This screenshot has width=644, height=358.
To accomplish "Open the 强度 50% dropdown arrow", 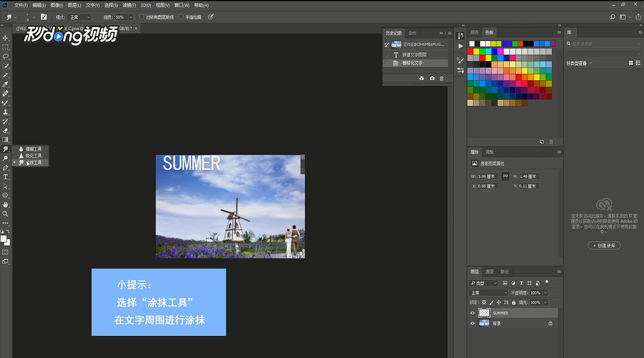I will (x=131, y=17).
